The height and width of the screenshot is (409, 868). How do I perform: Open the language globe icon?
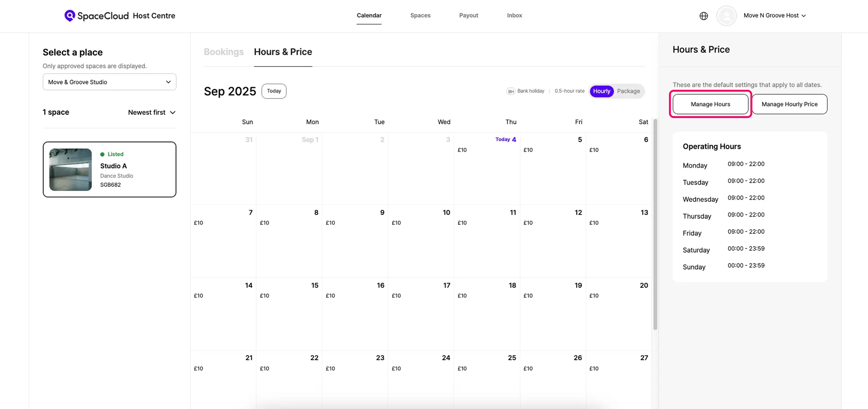pyautogui.click(x=703, y=16)
